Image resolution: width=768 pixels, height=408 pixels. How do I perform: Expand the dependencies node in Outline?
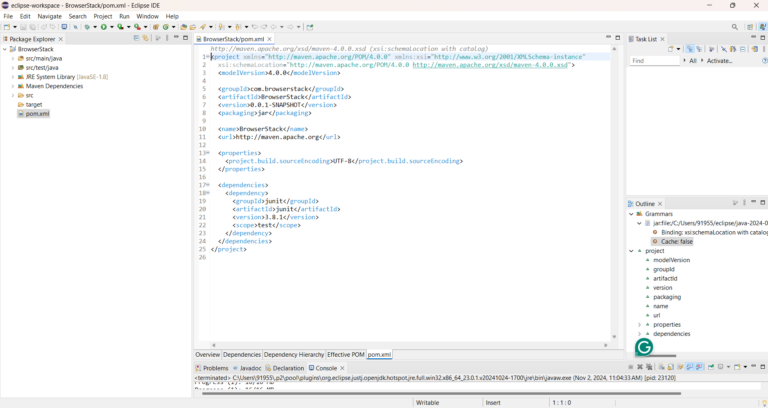coord(640,334)
